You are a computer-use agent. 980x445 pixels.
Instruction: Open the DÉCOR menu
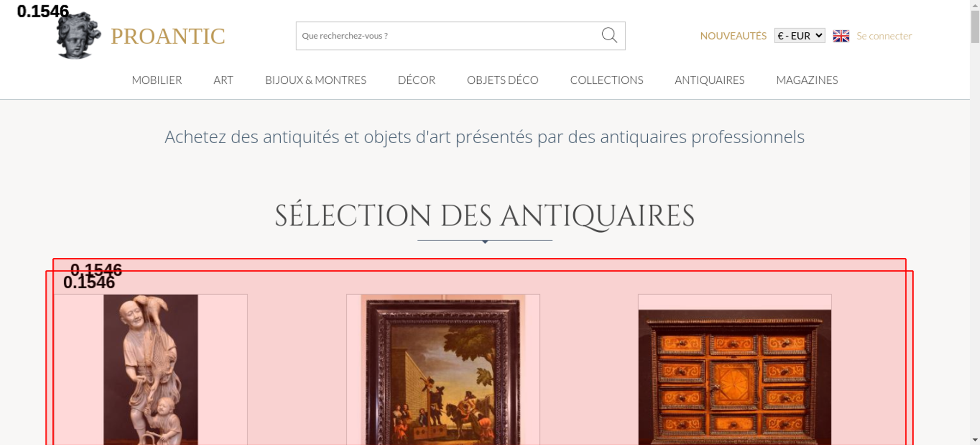pyautogui.click(x=416, y=80)
